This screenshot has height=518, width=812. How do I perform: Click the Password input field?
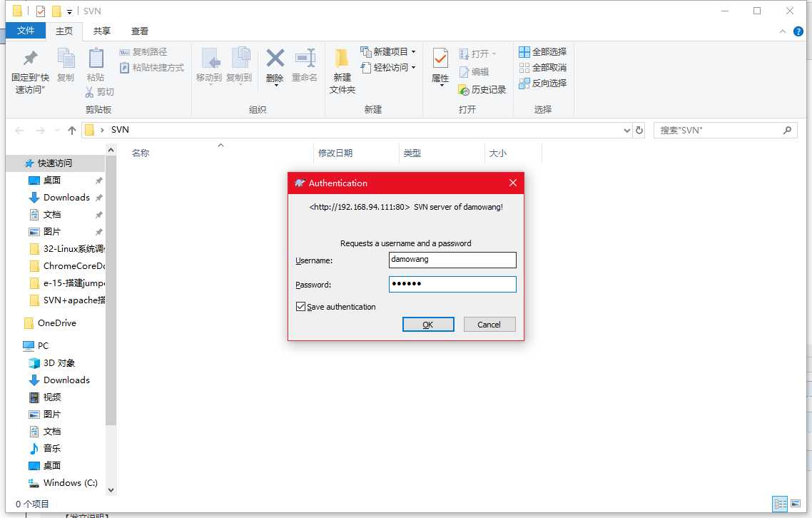pos(452,284)
